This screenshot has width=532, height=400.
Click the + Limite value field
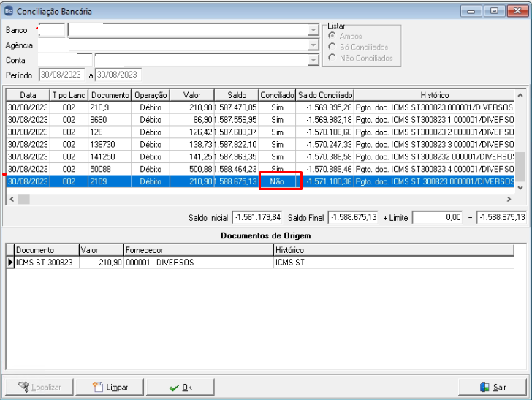point(438,217)
